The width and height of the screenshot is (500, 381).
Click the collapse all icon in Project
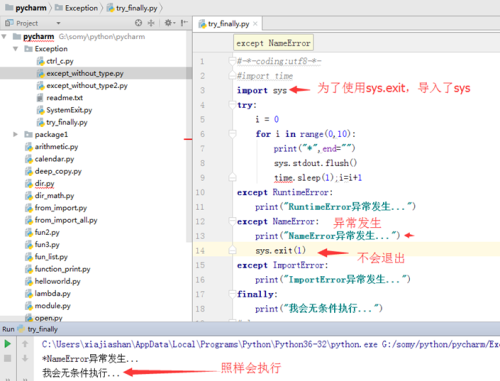tap(151, 23)
